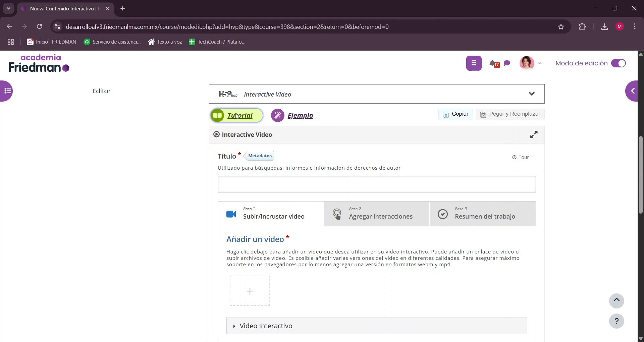Switch to Paso 2 Agregar interacciones tab
This screenshot has width=644, height=342.
tap(377, 214)
